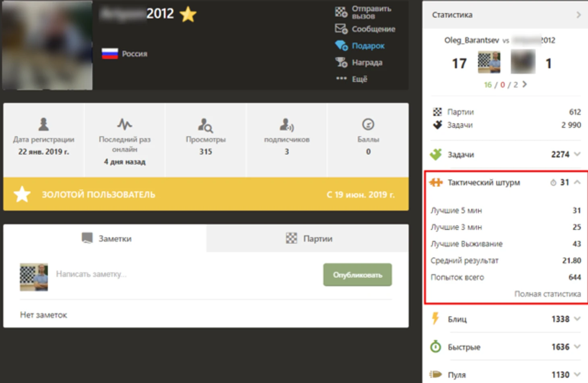
Task: Click the Опубликовать button
Action: point(357,275)
